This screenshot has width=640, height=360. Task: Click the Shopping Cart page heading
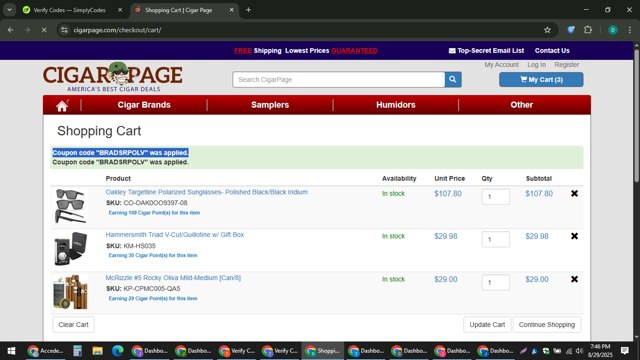tap(99, 131)
